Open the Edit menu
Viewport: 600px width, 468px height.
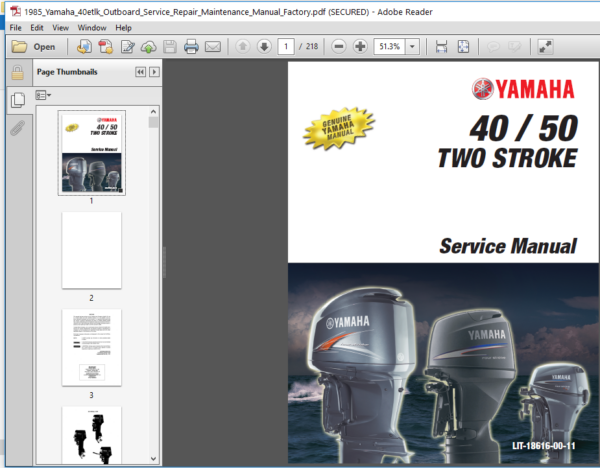[37, 28]
